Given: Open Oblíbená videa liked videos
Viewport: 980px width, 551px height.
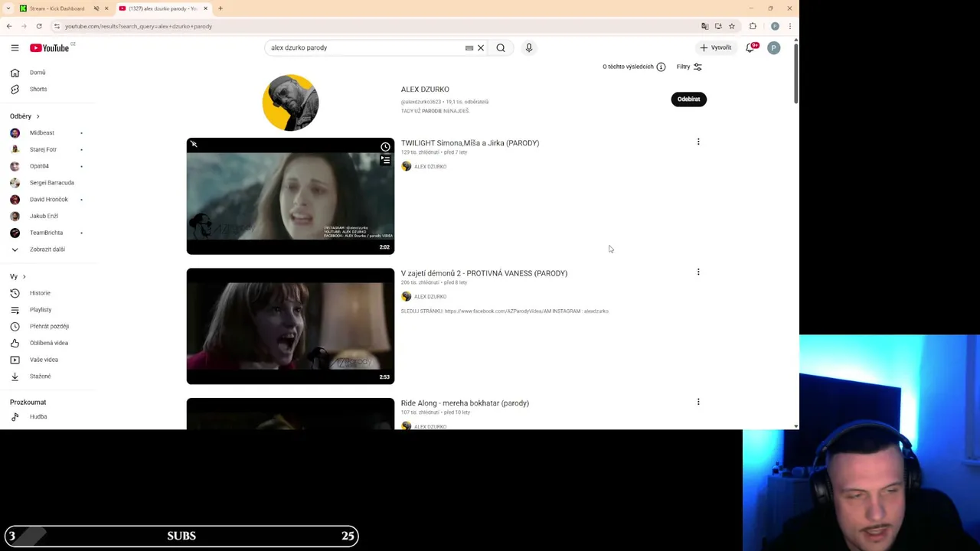Looking at the screenshot, I should 47,343.
